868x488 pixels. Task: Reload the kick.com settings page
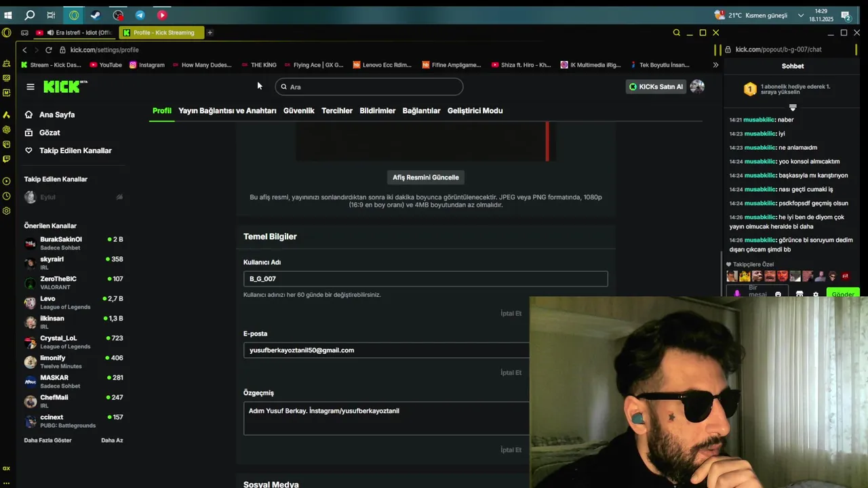[48, 50]
